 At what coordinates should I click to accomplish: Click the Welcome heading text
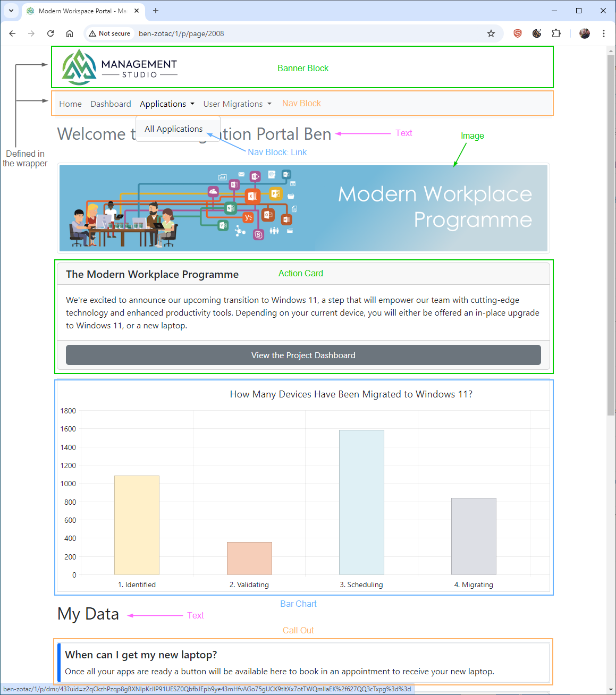194,134
